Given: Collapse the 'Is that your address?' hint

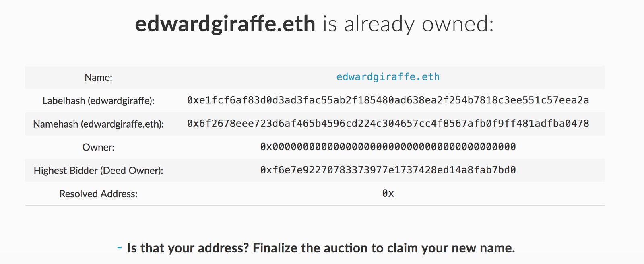Looking at the screenshot, I should [x=119, y=248].
